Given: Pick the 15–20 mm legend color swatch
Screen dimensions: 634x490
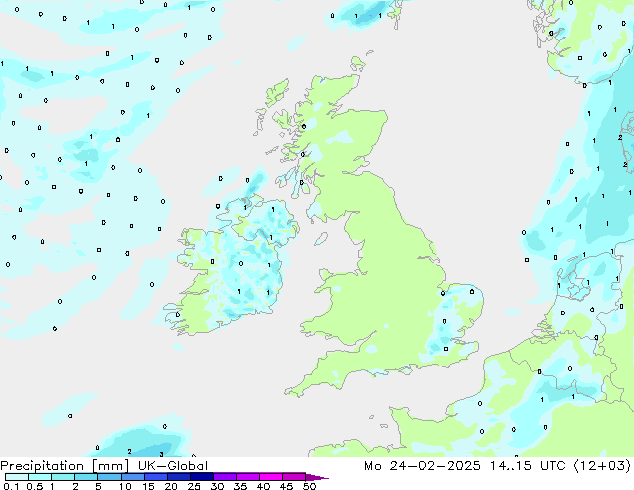Looking at the screenshot, I should coord(155,477).
